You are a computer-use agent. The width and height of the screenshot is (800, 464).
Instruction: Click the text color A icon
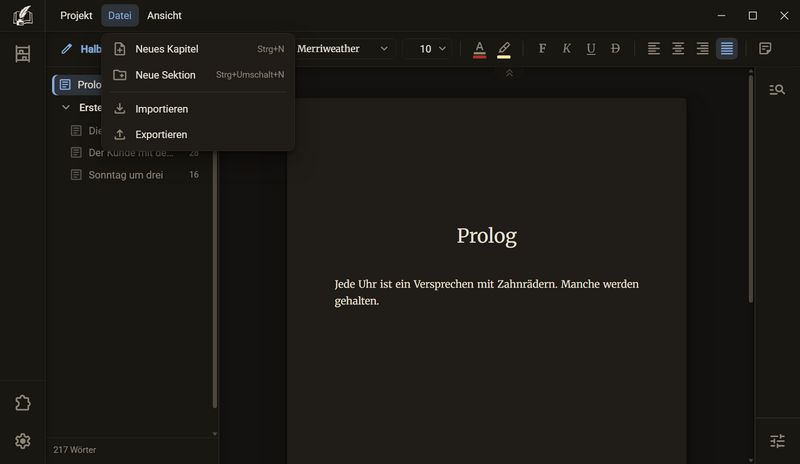479,50
